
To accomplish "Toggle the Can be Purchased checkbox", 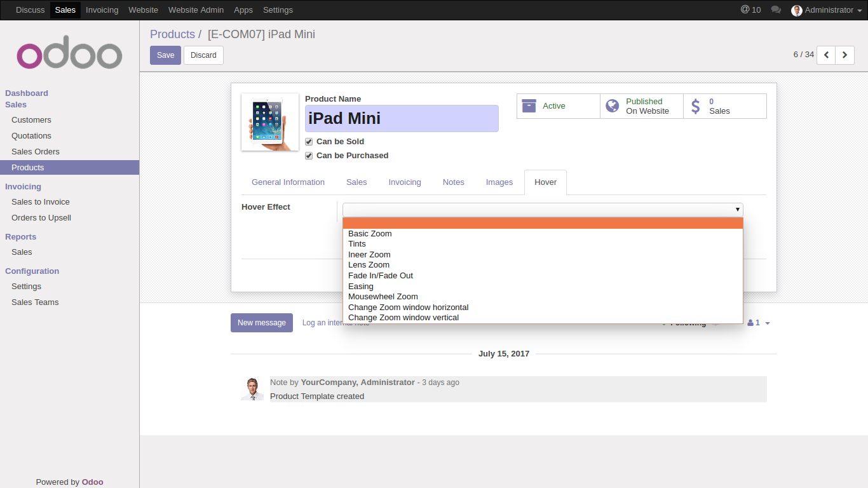I will click(x=309, y=156).
